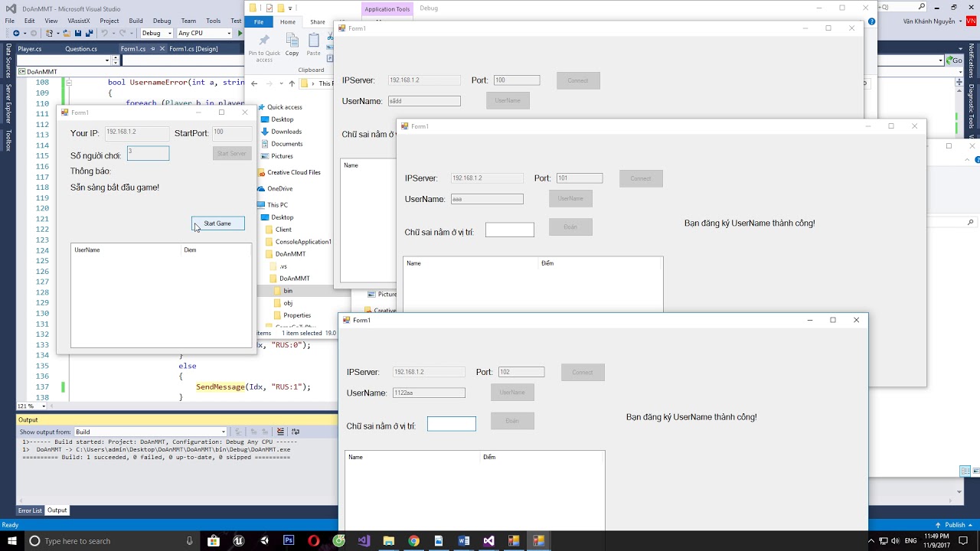Open Opera browser from the taskbar
The height and width of the screenshot is (551, 980).
[314, 541]
